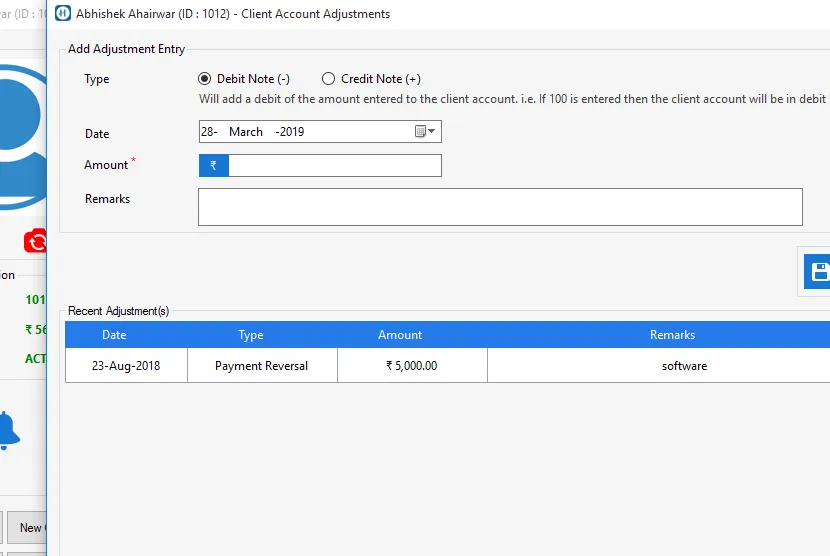This screenshot has height=556, width=830.
Task: Click the rupee symbol beside Amount field
Action: [214, 166]
